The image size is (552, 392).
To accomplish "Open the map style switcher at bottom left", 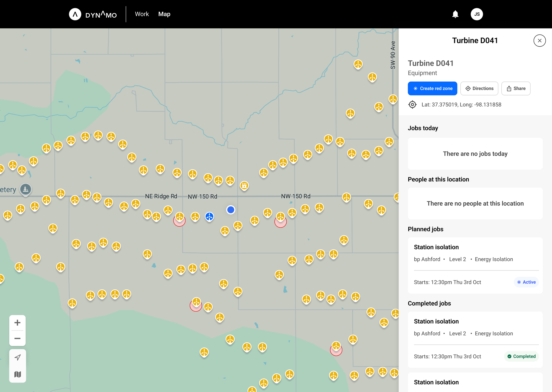I will pos(17,374).
